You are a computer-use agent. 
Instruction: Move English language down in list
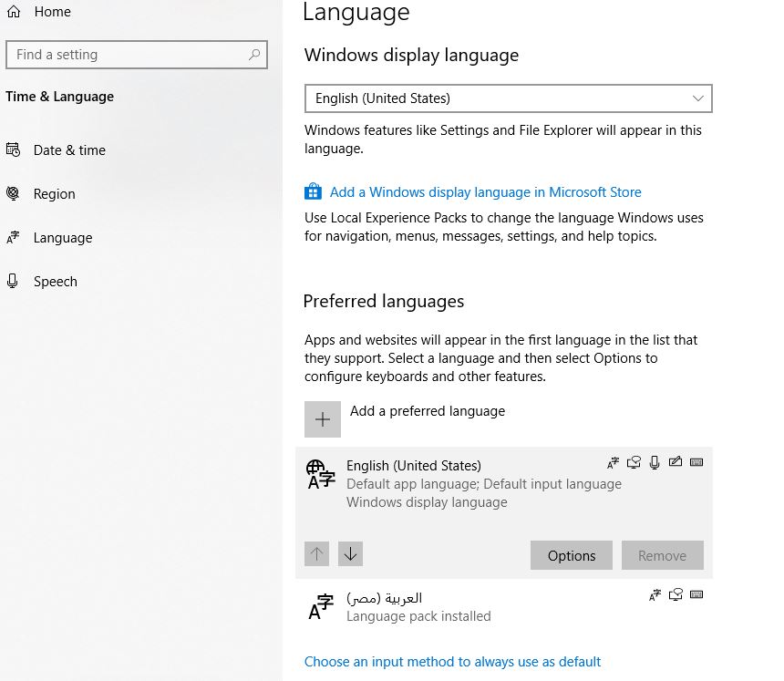click(x=350, y=554)
